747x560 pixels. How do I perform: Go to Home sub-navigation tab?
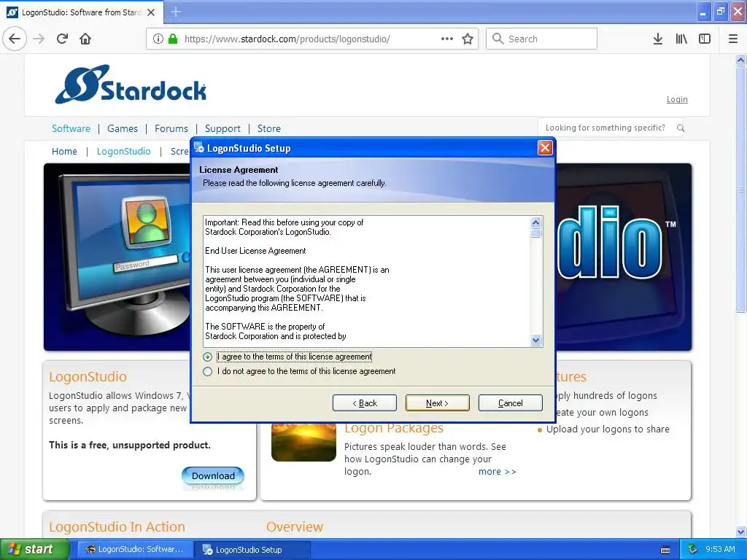(64, 152)
